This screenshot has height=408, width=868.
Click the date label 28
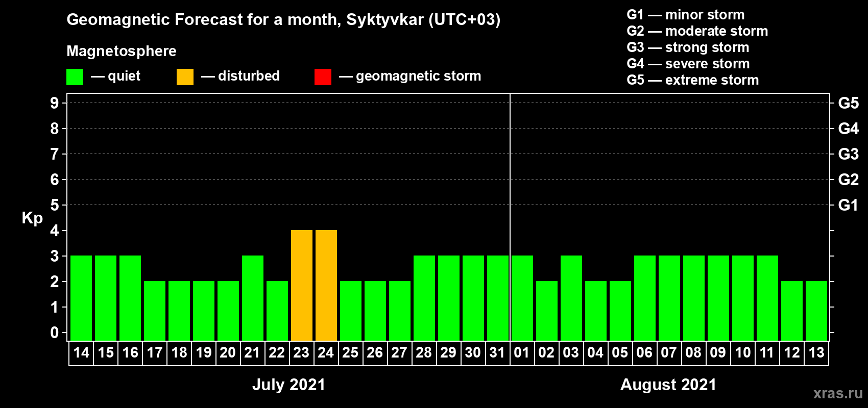424,352
